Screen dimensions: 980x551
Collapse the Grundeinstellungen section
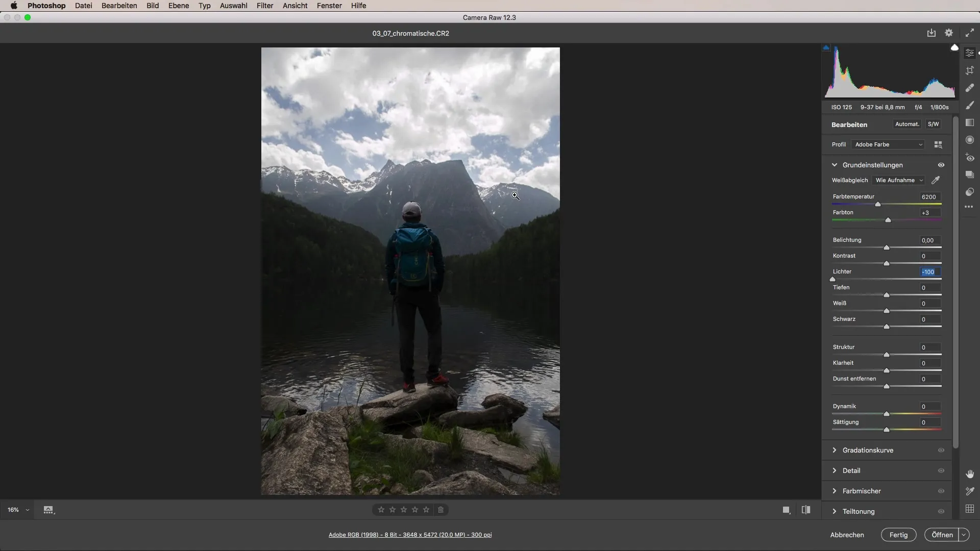click(835, 165)
